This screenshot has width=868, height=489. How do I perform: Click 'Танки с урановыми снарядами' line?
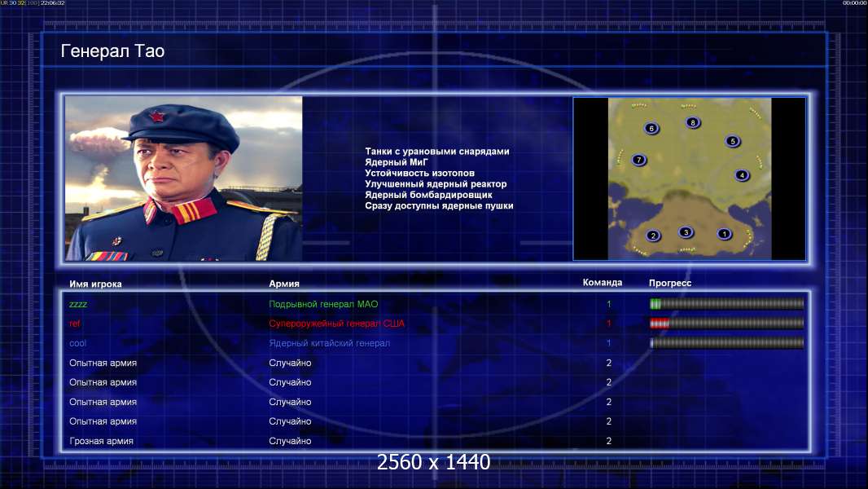[x=436, y=152]
